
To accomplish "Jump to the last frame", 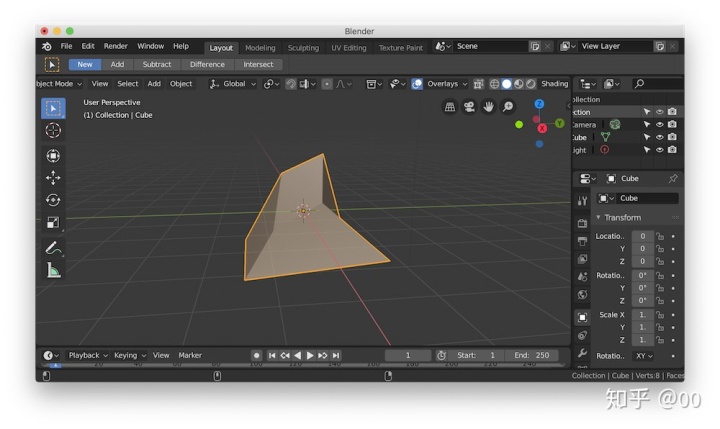I will 336,356.
